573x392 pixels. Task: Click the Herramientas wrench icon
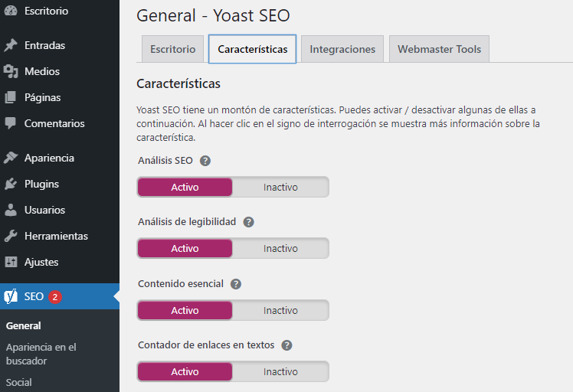click(x=11, y=236)
